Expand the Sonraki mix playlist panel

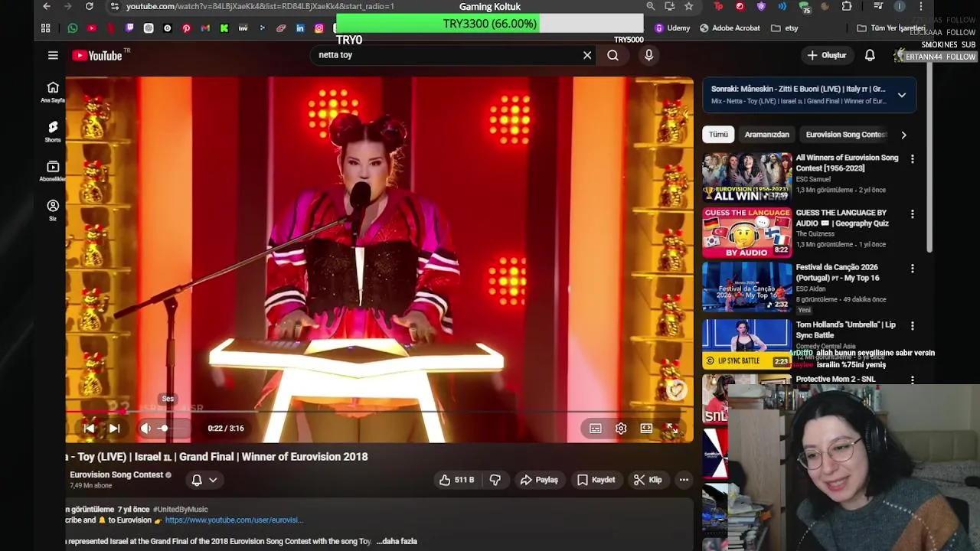click(902, 95)
